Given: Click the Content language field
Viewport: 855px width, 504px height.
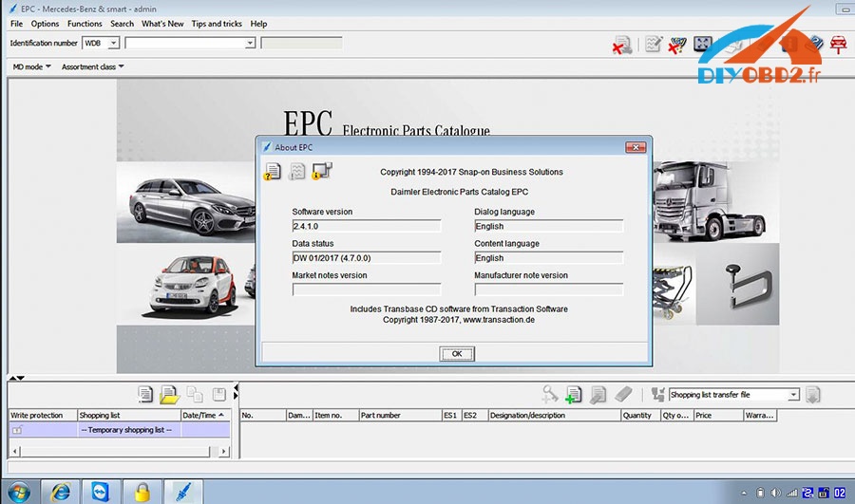Looking at the screenshot, I should click(548, 258).
